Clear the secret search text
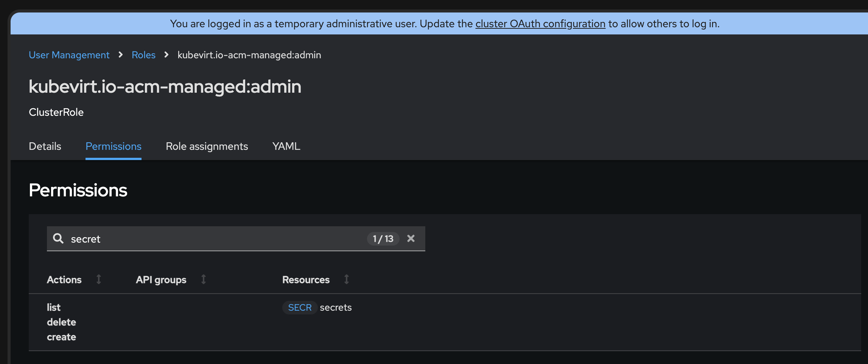The image size is (868, 364). (411, 238)
